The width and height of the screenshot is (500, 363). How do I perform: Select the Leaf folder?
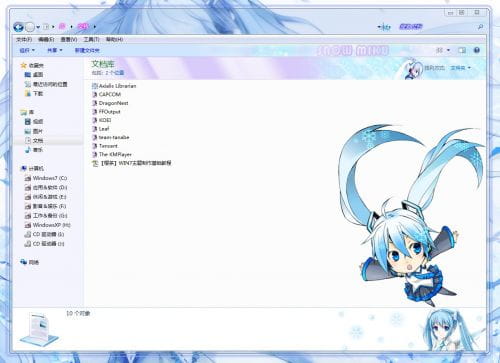(100, 129)
